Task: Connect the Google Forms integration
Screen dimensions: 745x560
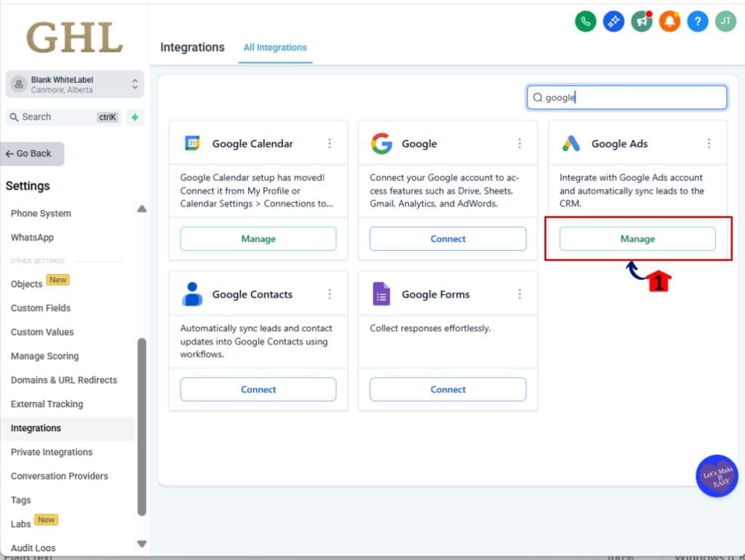Action: point(447,389)
